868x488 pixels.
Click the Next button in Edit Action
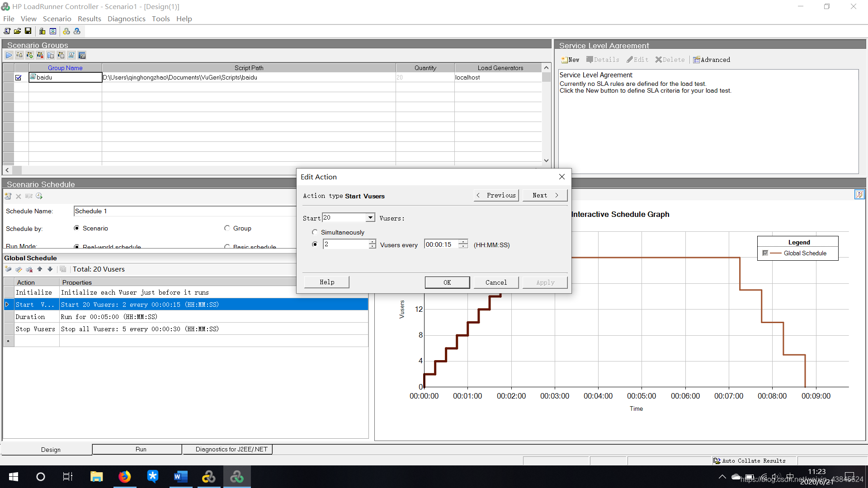pos(545,195)
